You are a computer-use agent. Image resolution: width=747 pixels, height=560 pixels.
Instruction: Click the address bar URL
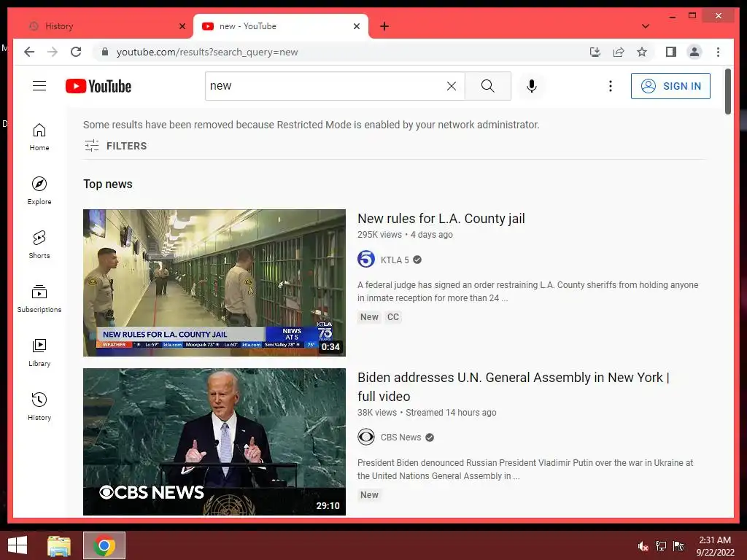click(207, 52)
